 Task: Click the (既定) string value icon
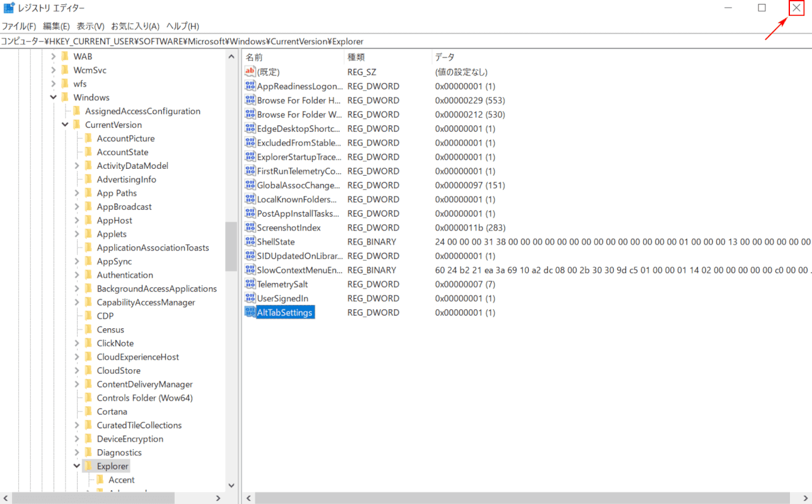250,72
